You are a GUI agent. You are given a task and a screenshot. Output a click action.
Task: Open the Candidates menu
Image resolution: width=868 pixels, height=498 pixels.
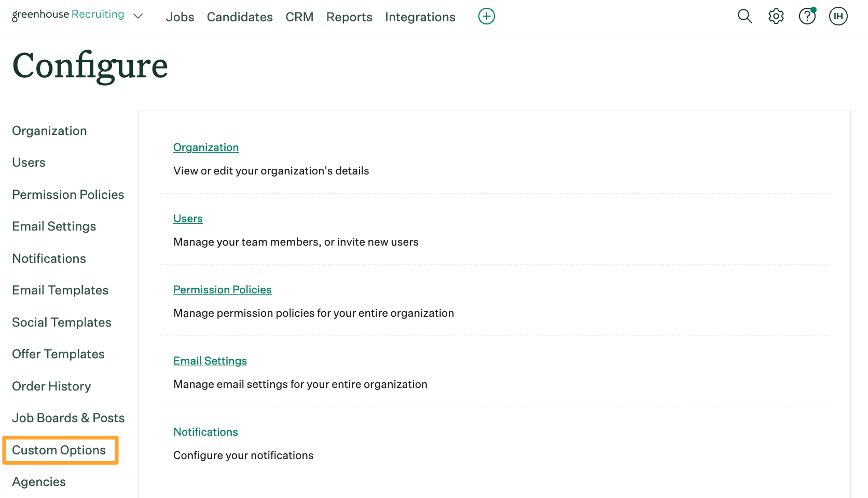click(x=239, y=17)
